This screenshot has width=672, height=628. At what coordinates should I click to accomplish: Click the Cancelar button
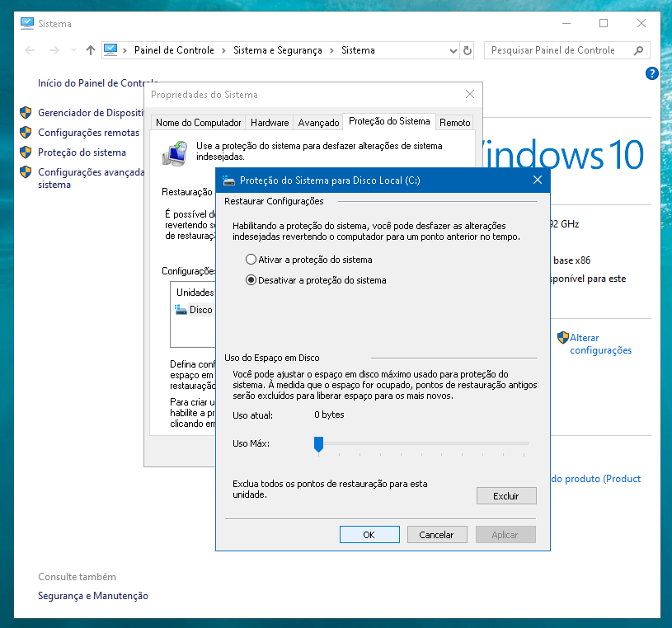click(437, 535)
